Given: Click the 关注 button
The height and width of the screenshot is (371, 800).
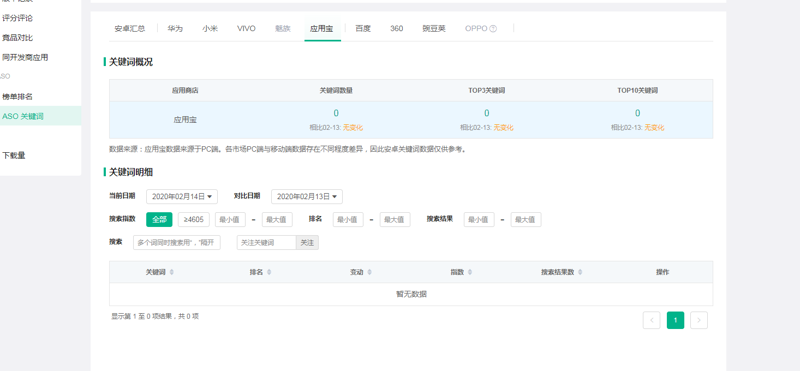Looking at the screenshot, I should coord(307,243).
